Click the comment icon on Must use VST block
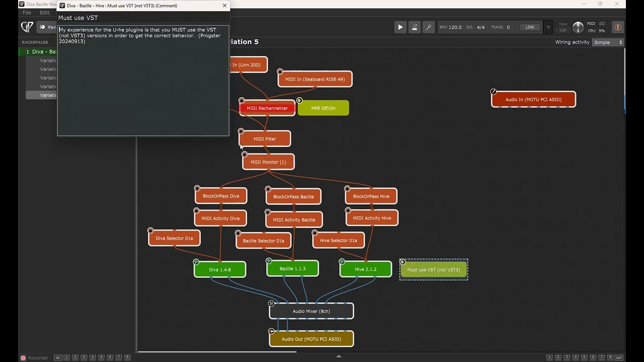 click(x=403, y=262)
